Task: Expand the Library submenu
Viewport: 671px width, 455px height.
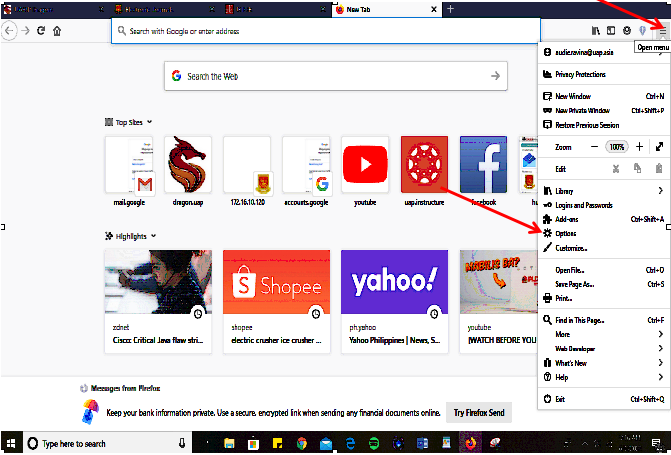Action: [604, 191]
